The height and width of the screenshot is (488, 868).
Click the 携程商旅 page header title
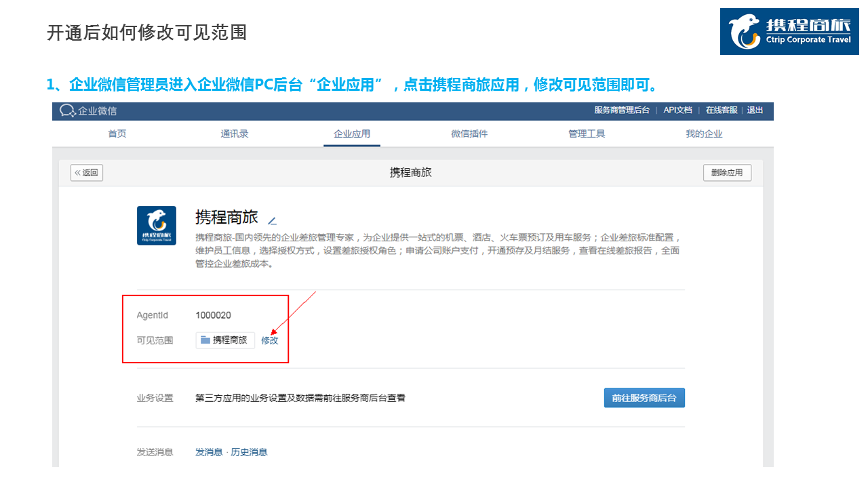pyautogui.click(x=410, y=173)
